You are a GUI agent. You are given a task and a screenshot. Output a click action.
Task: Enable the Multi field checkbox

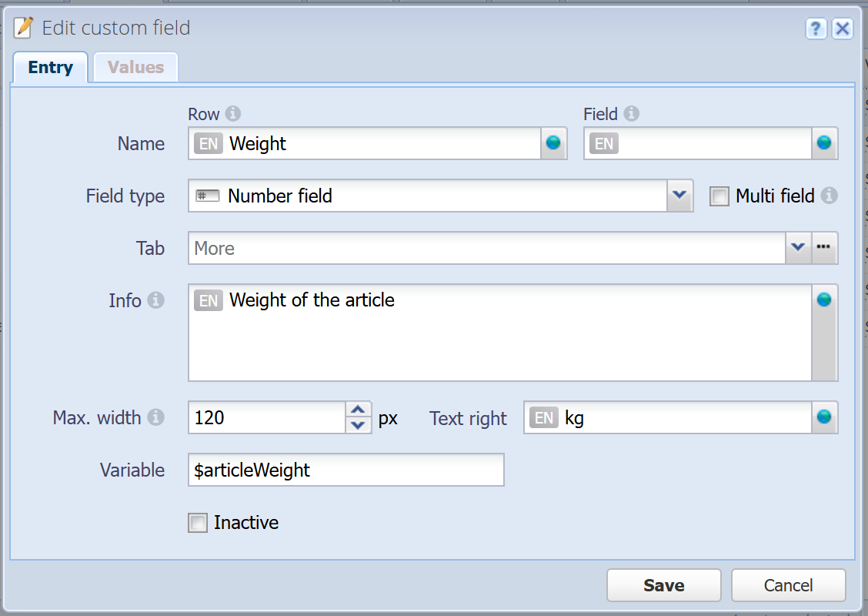point(719,196)
